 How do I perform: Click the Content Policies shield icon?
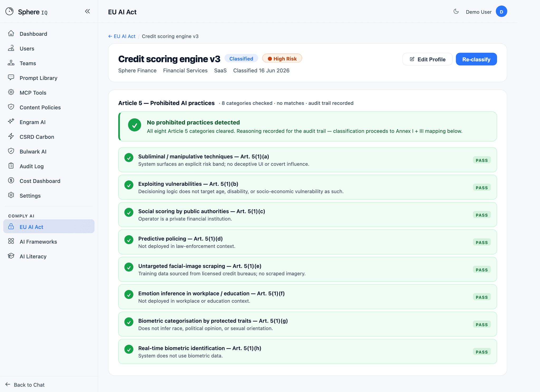pos(11,107)
